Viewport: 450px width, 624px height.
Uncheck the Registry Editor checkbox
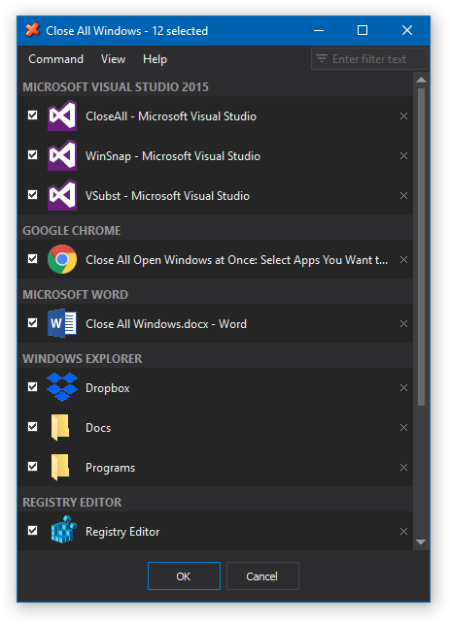click(x=33, y=530)
